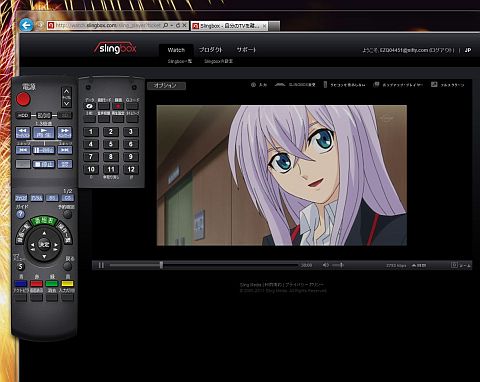This screenshot has height=382, width=480.
Task: Click the fast forward button on the remote
Action: (65, 132)
